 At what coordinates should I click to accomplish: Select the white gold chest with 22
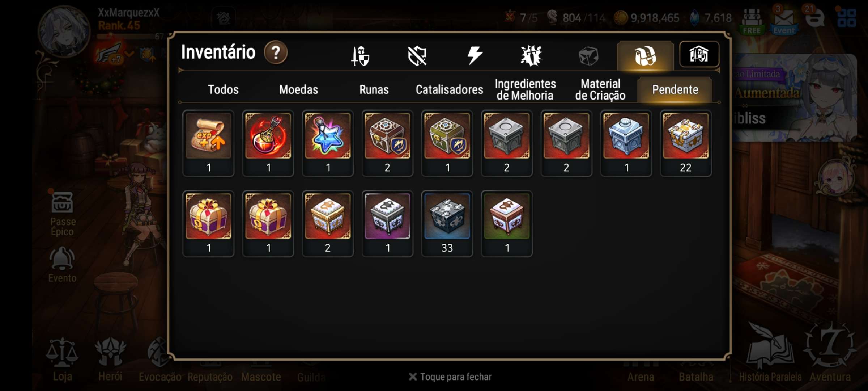click(686, 143)
